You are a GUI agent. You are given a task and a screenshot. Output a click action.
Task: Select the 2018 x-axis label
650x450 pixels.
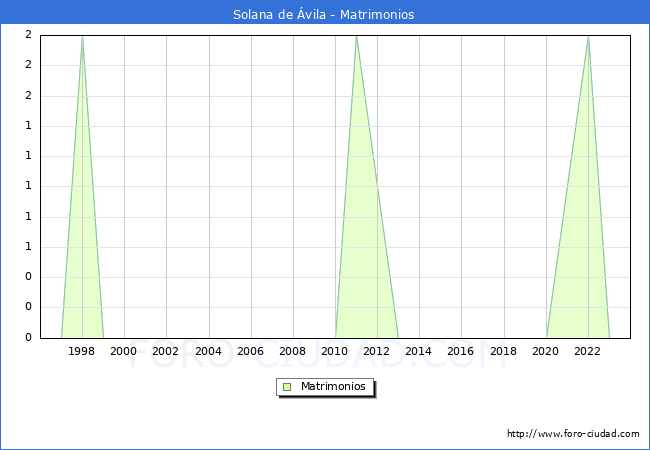504,351
